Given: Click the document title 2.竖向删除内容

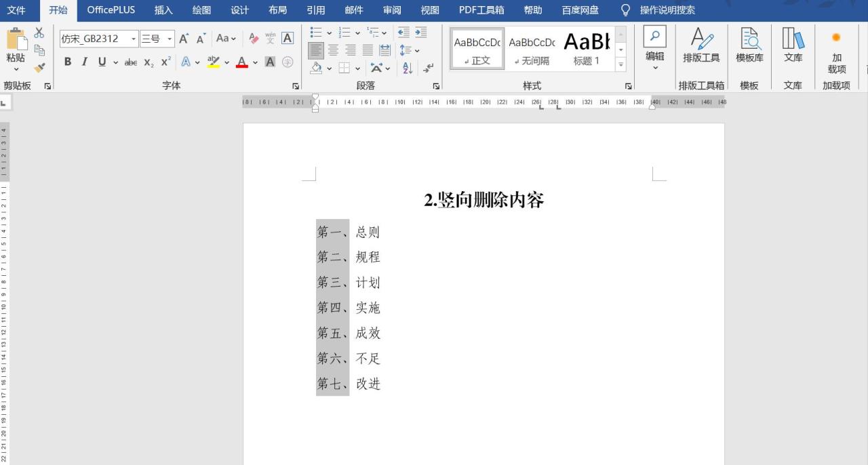Looking at the screenshot, I should pos(484,200).
